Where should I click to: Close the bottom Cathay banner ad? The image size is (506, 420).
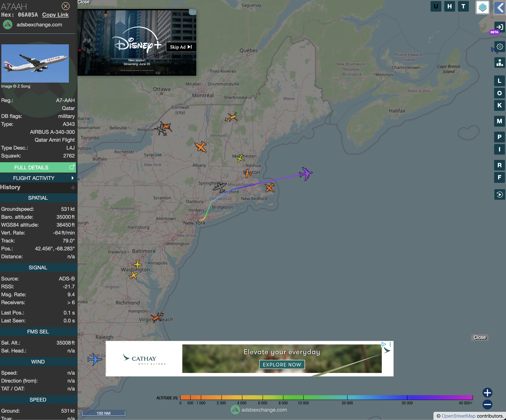pos(480,337)
